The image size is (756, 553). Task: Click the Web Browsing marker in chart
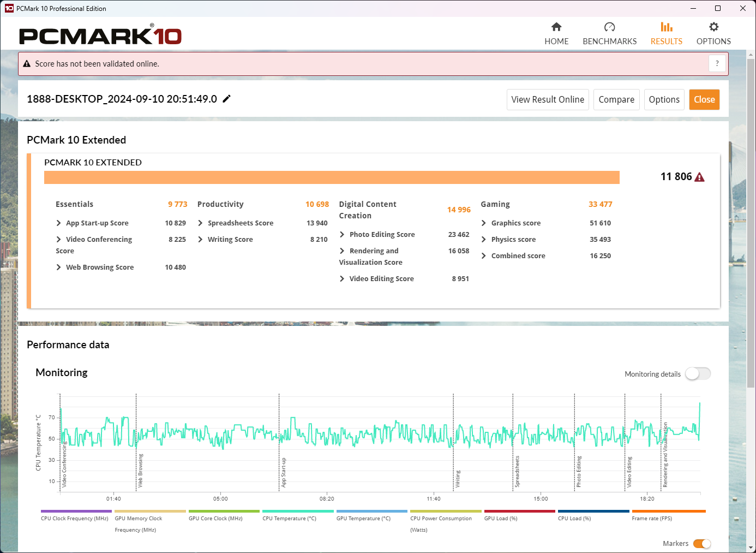[140, 471]
